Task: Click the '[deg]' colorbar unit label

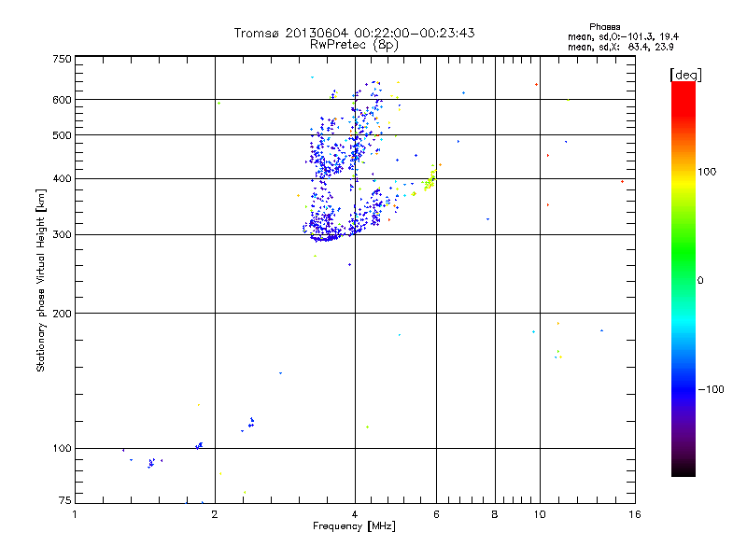Action: pyautogui.click(x=685, y=75)
